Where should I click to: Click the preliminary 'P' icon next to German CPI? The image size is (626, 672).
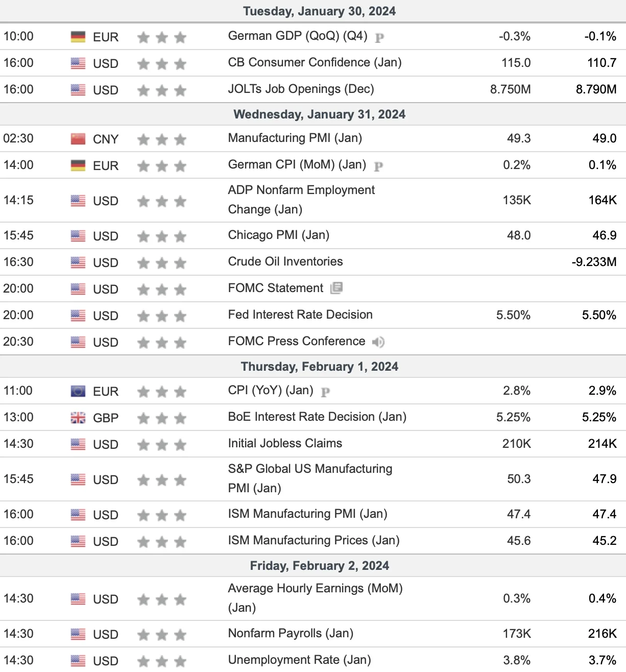pyautogui.click(x=378, y=166)
